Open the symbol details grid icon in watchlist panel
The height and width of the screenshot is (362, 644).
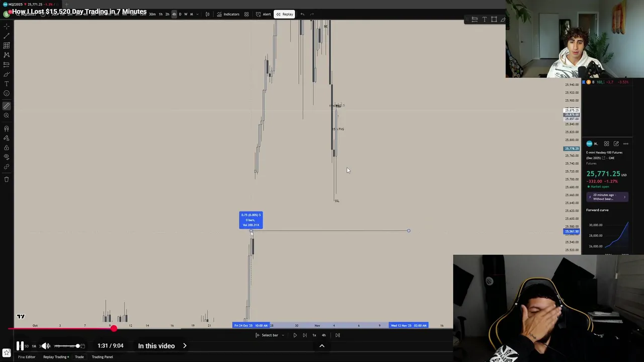pyautogui.click(x=606, y=144)
